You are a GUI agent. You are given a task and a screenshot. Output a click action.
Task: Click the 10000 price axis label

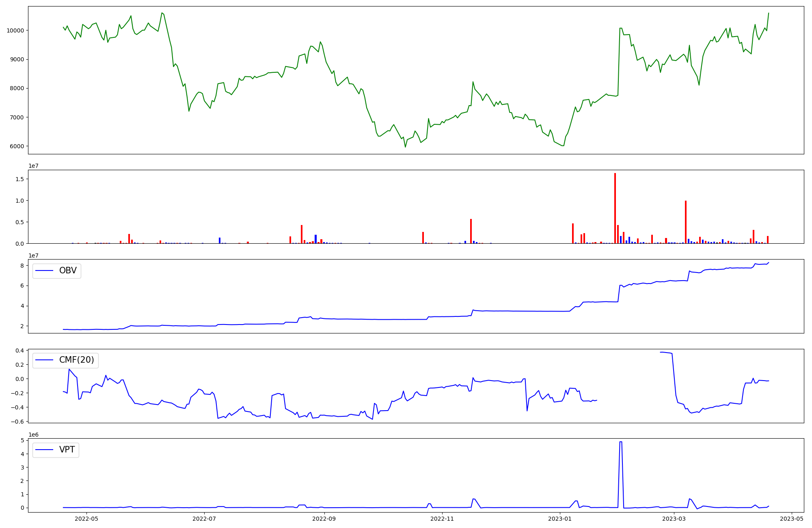(x=15, y=30)
